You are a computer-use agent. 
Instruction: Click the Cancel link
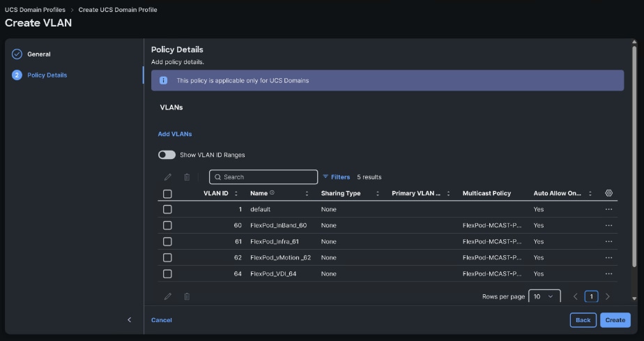(162, 320)
